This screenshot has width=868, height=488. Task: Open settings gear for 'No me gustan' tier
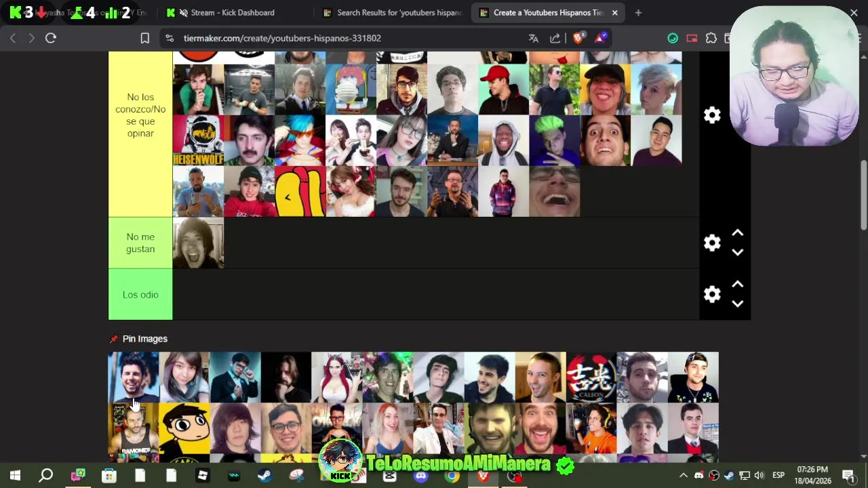point(712,243)
